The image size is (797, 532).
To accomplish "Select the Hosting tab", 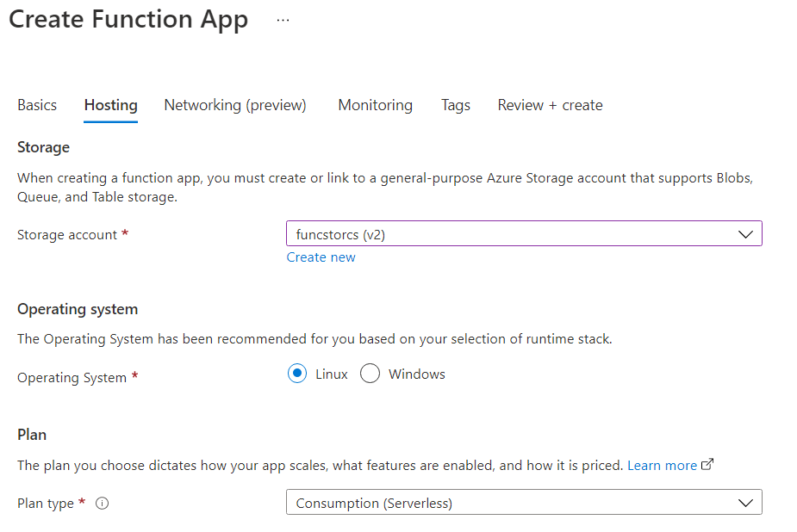I will pos(110,105).
